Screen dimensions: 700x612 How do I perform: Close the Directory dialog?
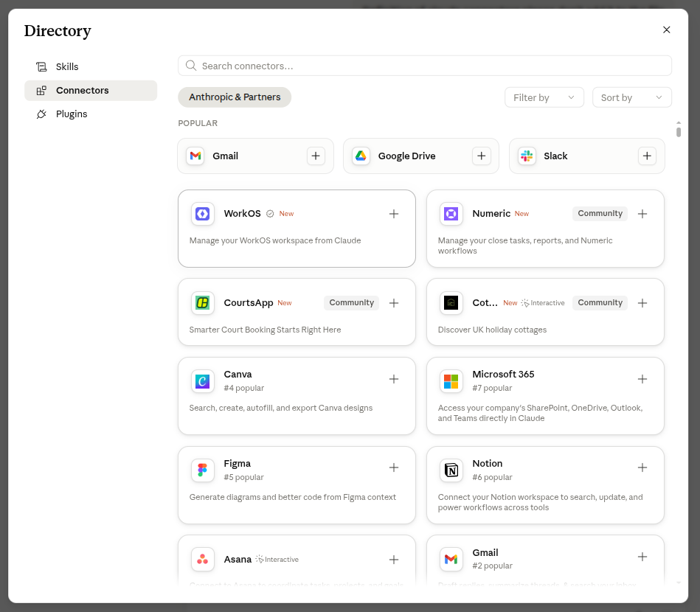pyautogui.click(x=667, y=29)
